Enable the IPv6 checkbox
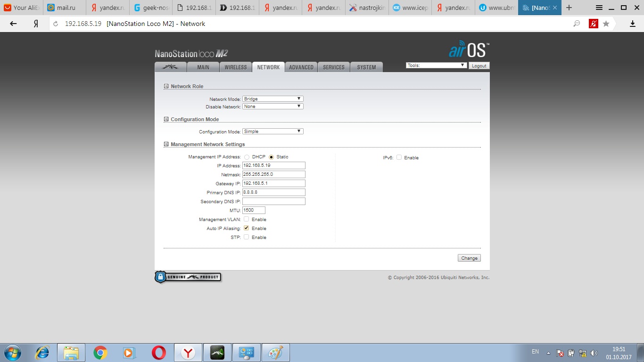Image resolution: width=644 pixels, height=362 pixels. pyautogui.click(x=399, y=157)
